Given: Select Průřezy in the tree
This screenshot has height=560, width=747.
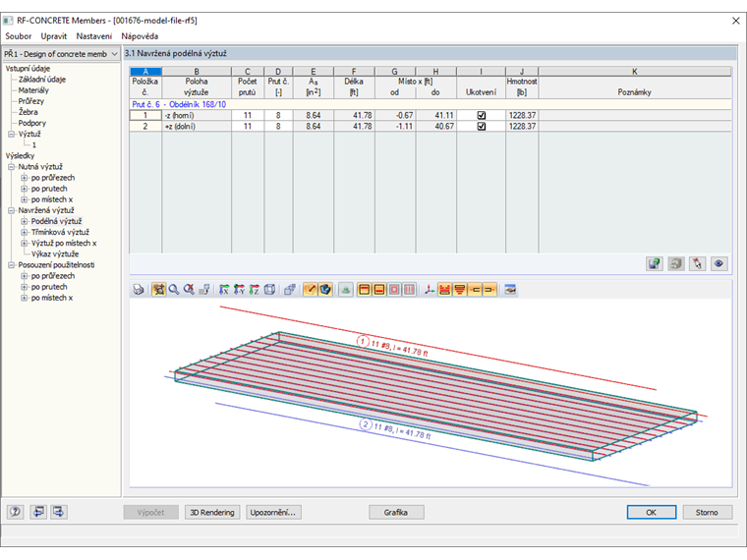Looking at the screenshot, I should coord(31,101).
